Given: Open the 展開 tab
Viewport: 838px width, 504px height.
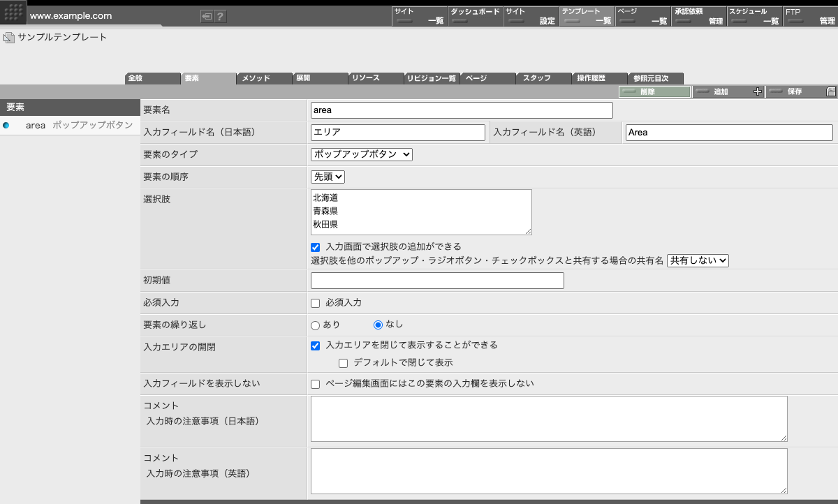Looking at the screenshot, I should (x=321, y=78).
